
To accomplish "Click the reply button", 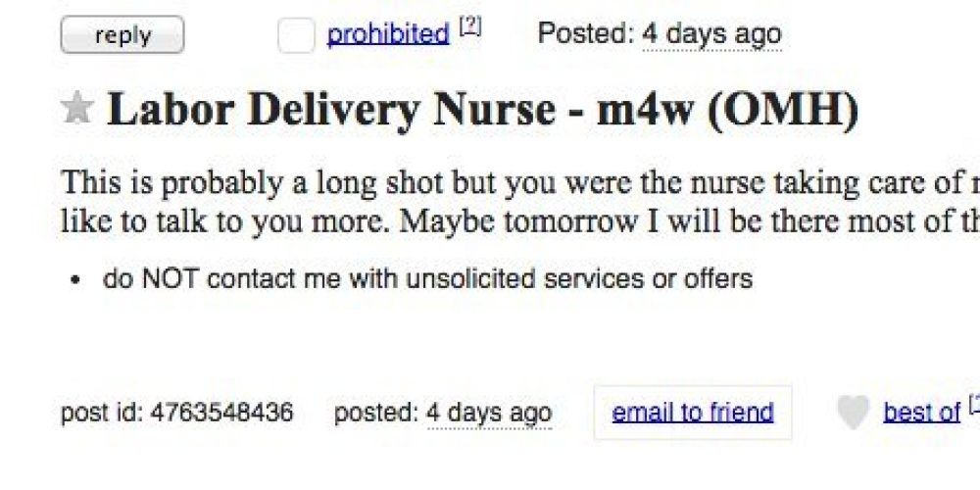I will point(122,35).
